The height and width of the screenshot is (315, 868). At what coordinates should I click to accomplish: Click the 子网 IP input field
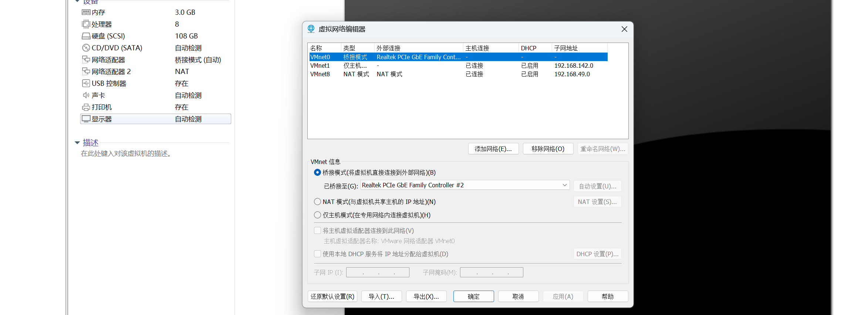[378, 272]
